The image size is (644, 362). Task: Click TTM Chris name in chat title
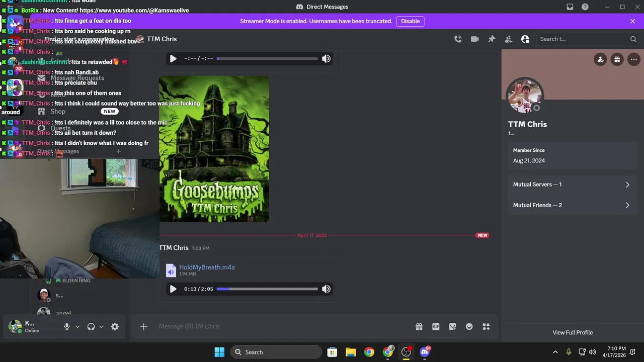click(162, 39)
